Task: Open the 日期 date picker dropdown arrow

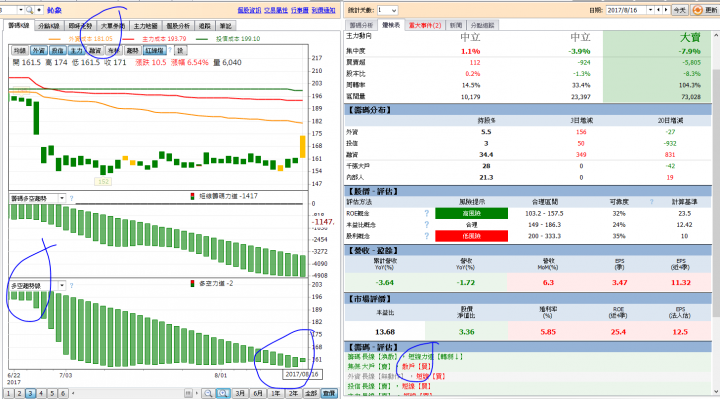Action: point(650,10)
